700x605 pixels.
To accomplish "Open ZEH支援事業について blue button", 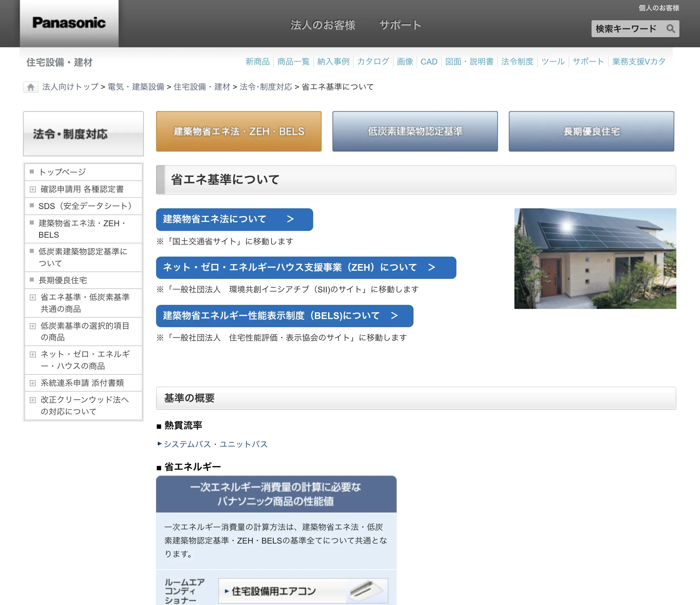I will pos(306,268).
